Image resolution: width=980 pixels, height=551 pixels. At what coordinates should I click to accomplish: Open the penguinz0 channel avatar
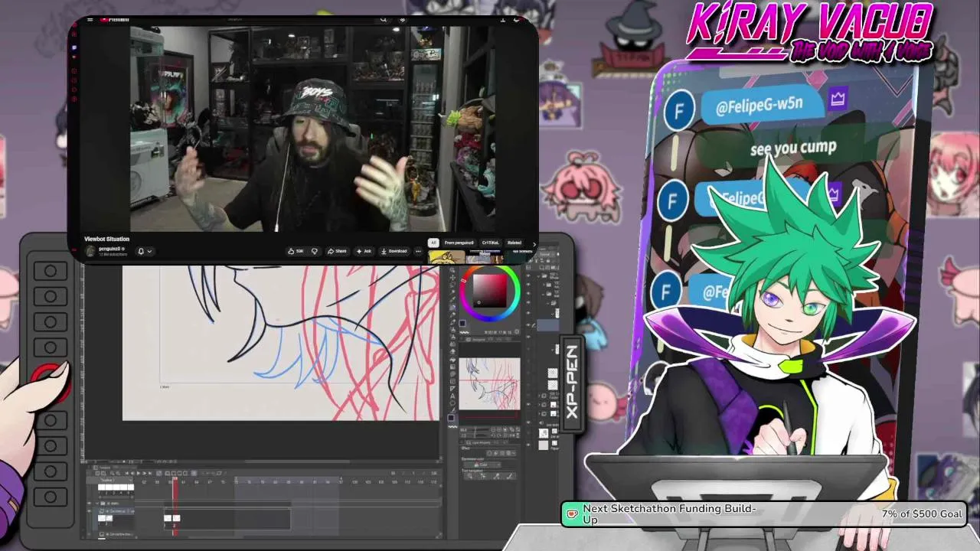(x=90, y=251)
